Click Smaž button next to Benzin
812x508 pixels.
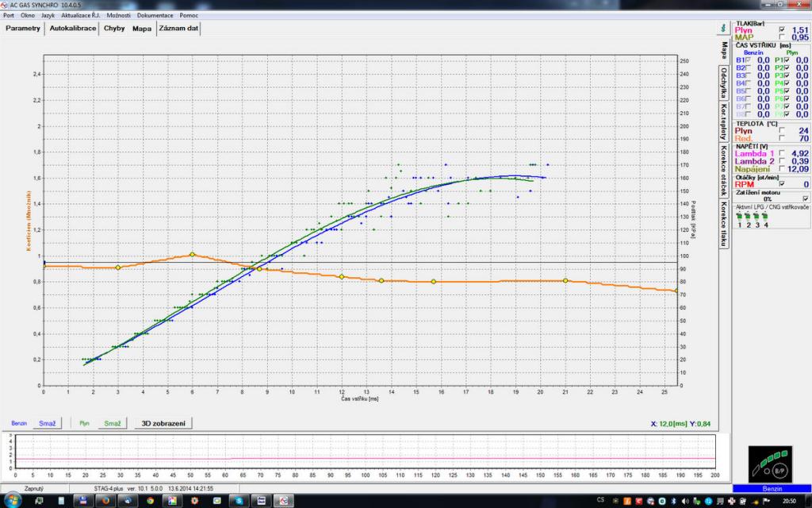[47, 424]
